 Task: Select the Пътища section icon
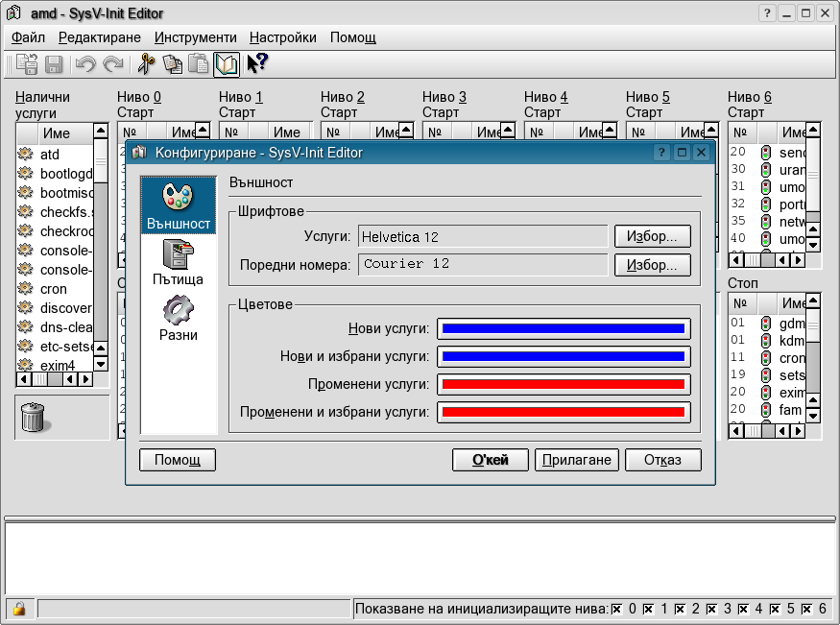point(179,253)
